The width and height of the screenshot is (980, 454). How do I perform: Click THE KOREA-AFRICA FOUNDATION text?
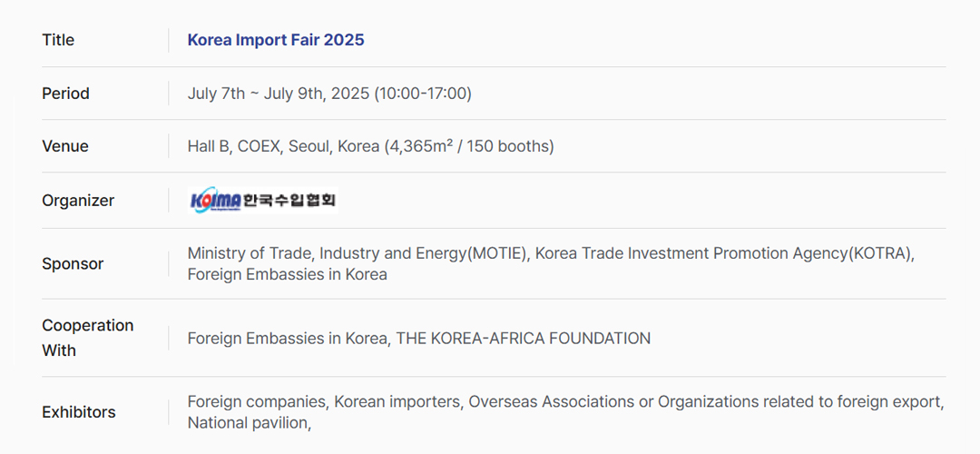[524, 339]
